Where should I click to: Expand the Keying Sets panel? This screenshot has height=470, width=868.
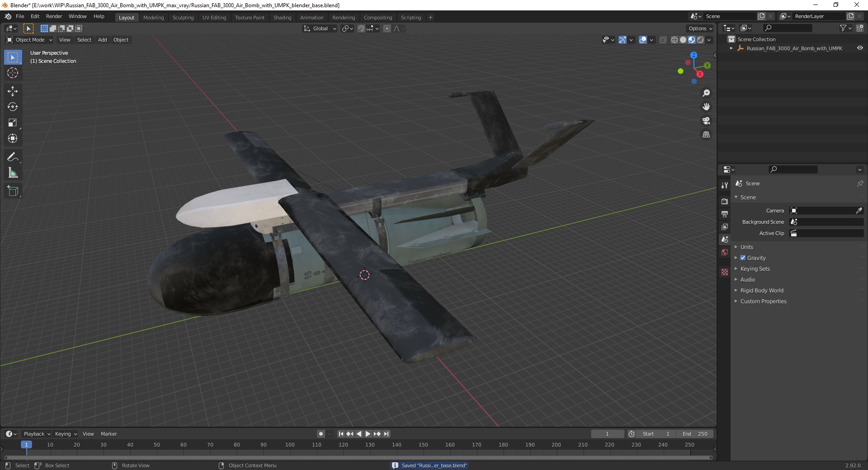755,268
